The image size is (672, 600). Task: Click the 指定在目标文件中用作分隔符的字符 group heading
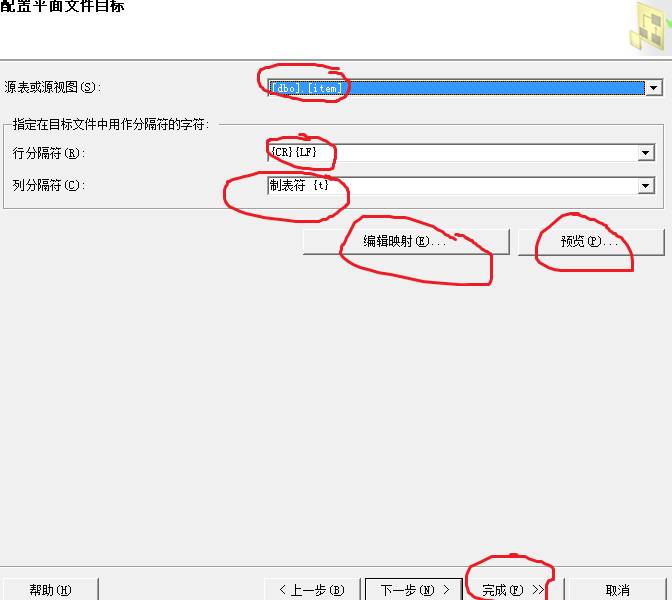(x=111, y=124)
